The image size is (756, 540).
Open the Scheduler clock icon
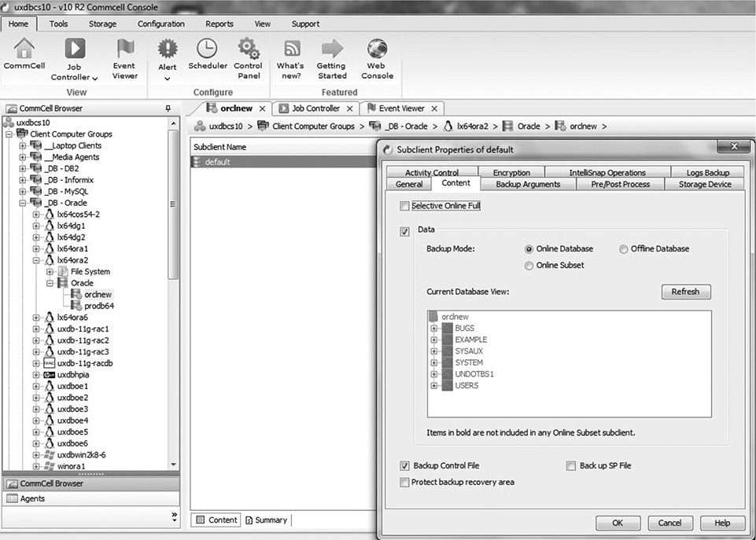click(x=207, y=48)
